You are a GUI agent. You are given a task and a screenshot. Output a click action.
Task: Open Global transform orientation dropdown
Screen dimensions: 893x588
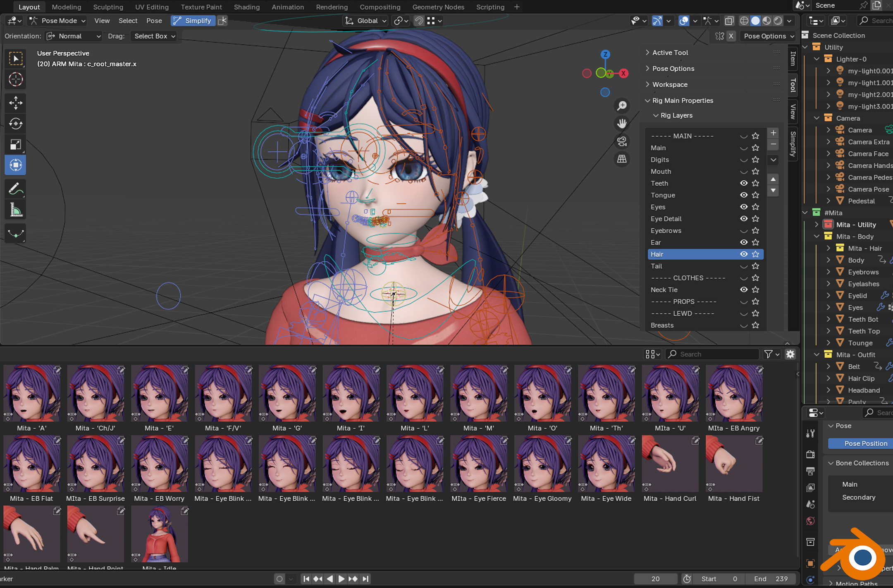366,21
